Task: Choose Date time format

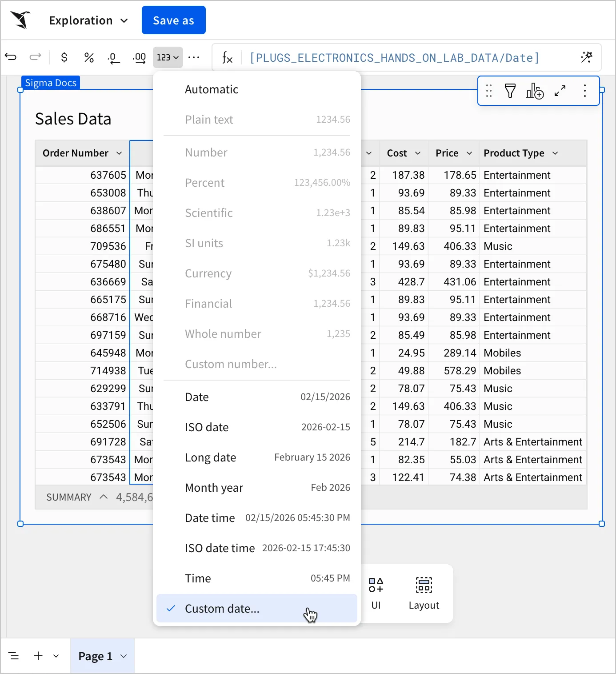Action: point(257,518)
